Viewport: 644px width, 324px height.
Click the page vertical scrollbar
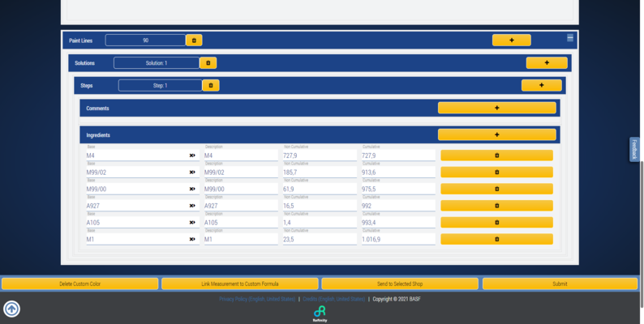[x=642, y=234]
